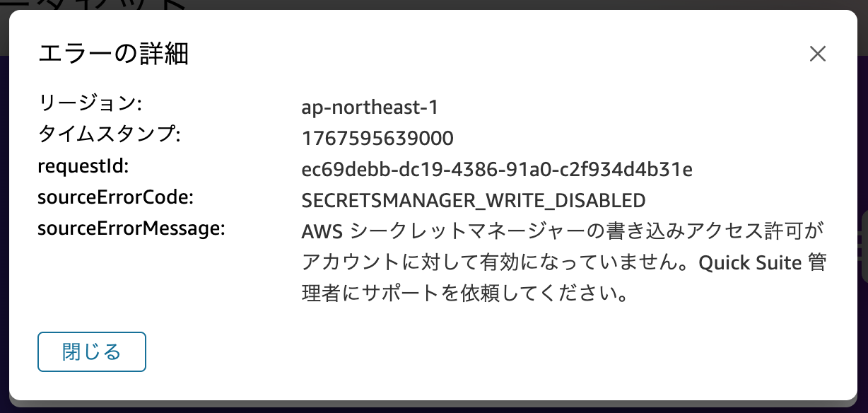Select the SECRETSMANAGER_WRITE_DISABLED error code
The width and height of the screenshot is (868, 413).
point(474,200)
